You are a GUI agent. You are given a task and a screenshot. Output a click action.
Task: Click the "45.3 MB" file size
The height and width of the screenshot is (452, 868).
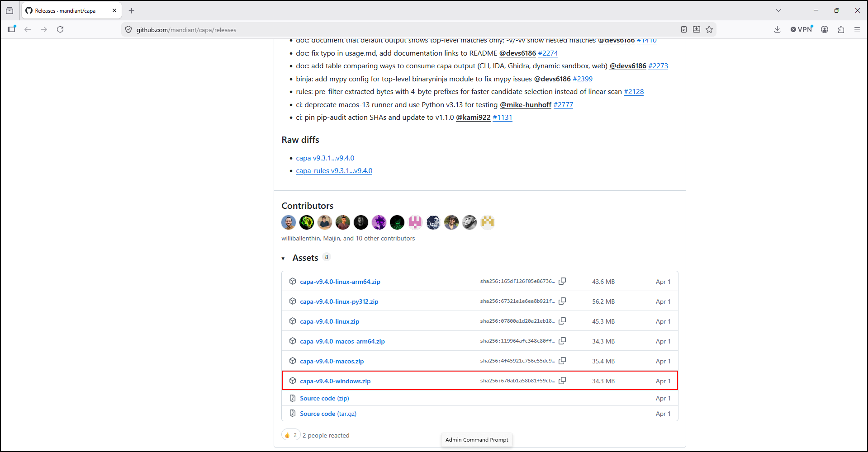(603, 321)
